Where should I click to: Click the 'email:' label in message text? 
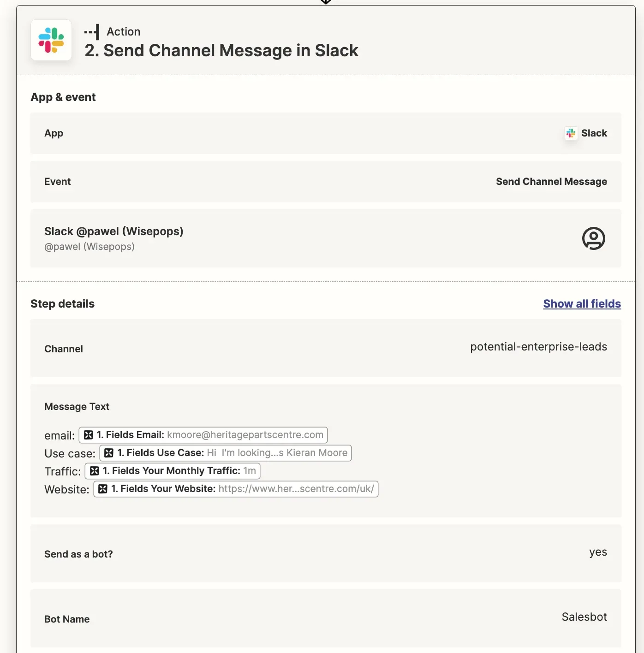pos(60,436)
